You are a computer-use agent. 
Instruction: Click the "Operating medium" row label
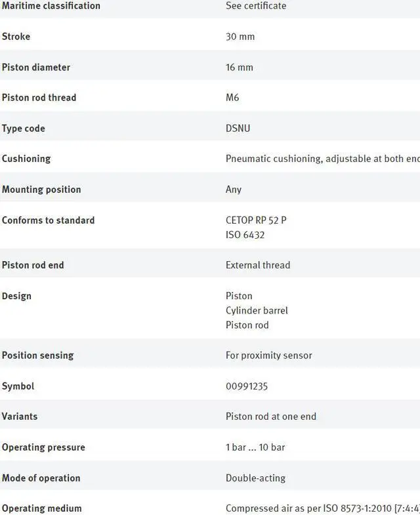coord(42,508)
